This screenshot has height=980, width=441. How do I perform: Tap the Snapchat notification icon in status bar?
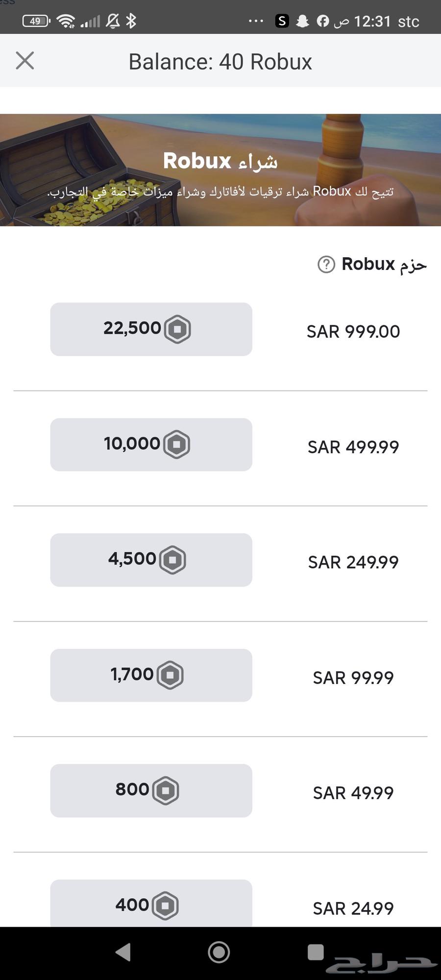click(x=302, y=21)
